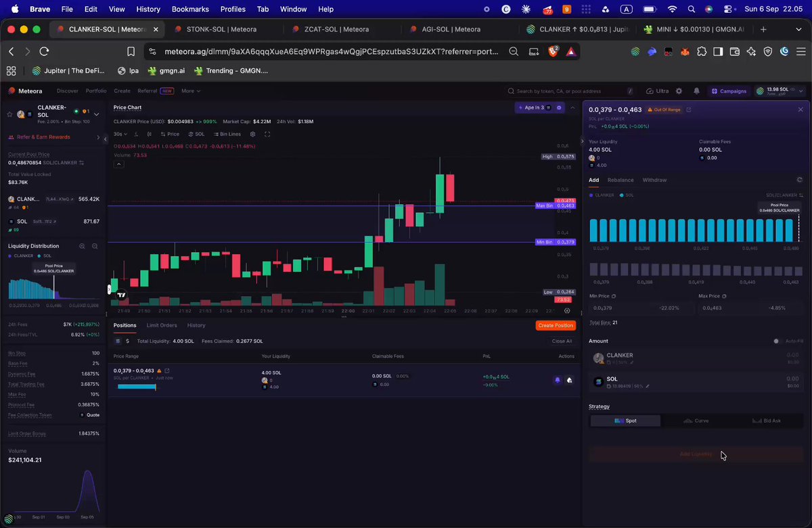The height and width of the screenshot is (528, 812).
Task: Zoom in the Liquidity Distribution chart
Action: (x=82, y=246)
